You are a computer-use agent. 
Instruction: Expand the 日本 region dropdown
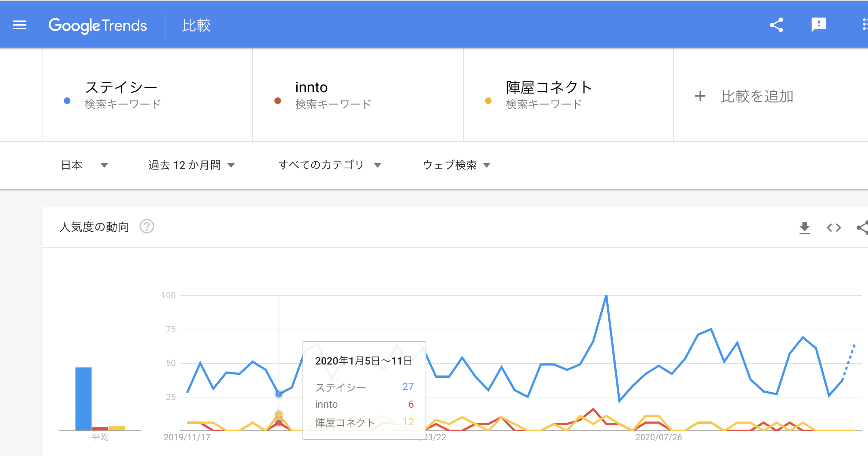85,165
